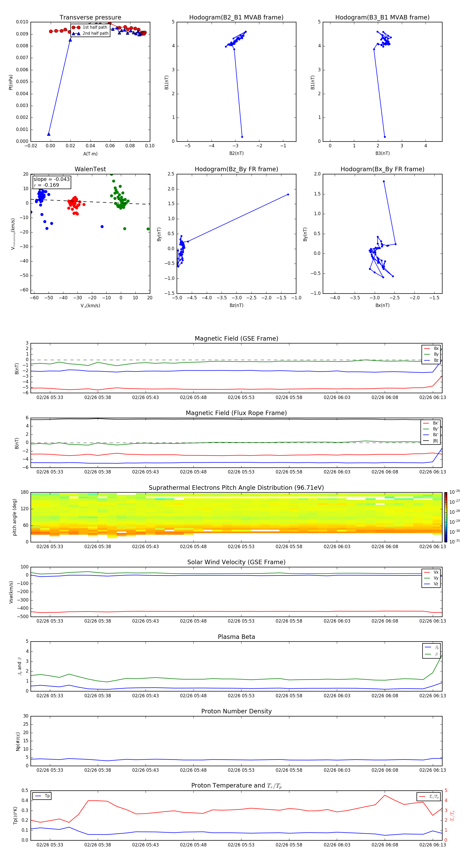Click the colorbar's top tick label 10^-26
This screenshot has width=473, height=868.
[455, 492]
